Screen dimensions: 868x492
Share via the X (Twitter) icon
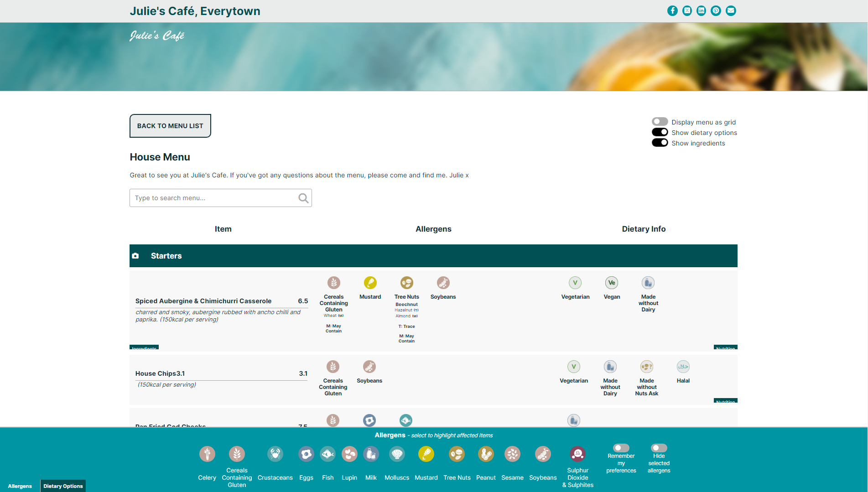(x=687, y=11)
